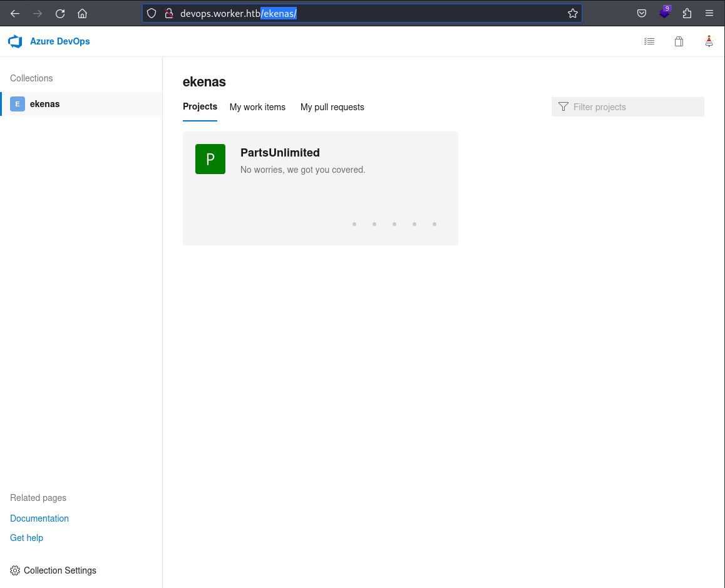Open the browser home page
The image size is (725, 588).
(x=82, y=13)
